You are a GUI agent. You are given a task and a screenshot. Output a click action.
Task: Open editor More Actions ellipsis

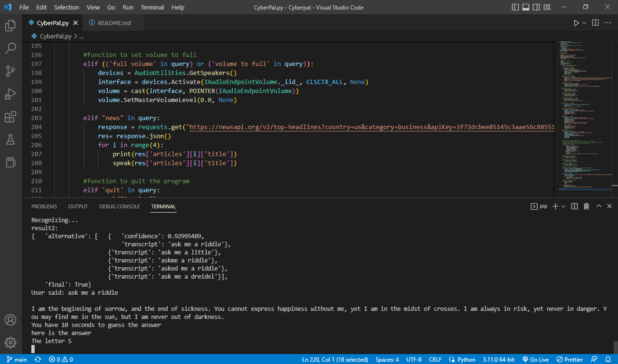(x=607, y=23)
